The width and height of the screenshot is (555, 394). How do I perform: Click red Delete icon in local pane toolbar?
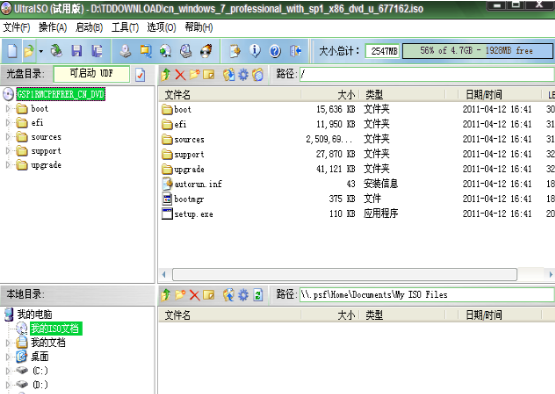click(x=194, y=295)
